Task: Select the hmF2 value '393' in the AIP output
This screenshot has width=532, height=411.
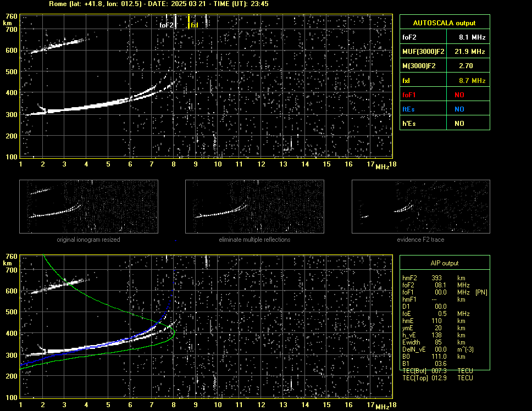Action: (437, 278)
